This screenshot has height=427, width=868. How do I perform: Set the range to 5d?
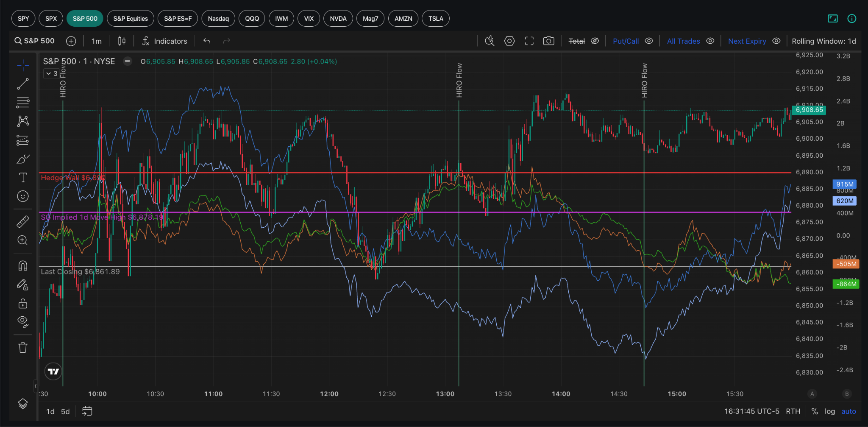pos(65,411)
